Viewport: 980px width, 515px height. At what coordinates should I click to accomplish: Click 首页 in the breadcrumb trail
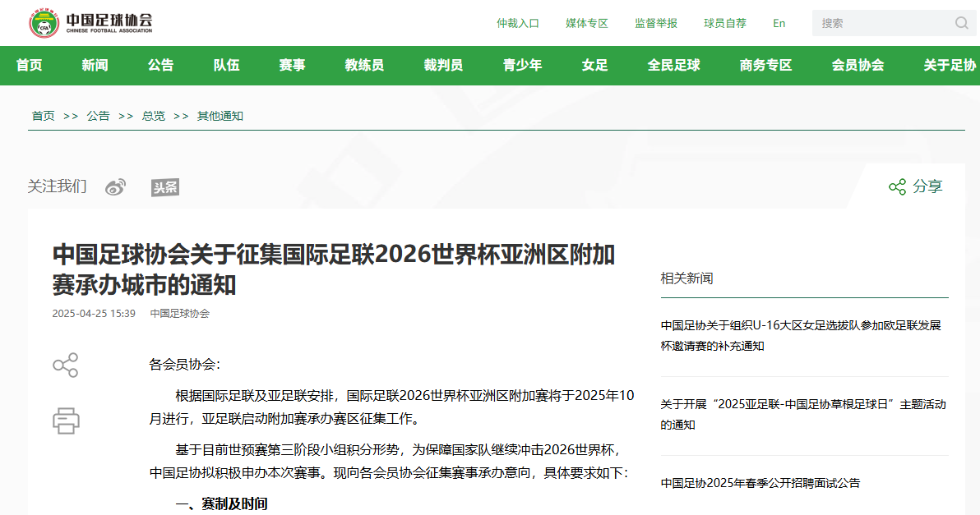pos(43,116)
